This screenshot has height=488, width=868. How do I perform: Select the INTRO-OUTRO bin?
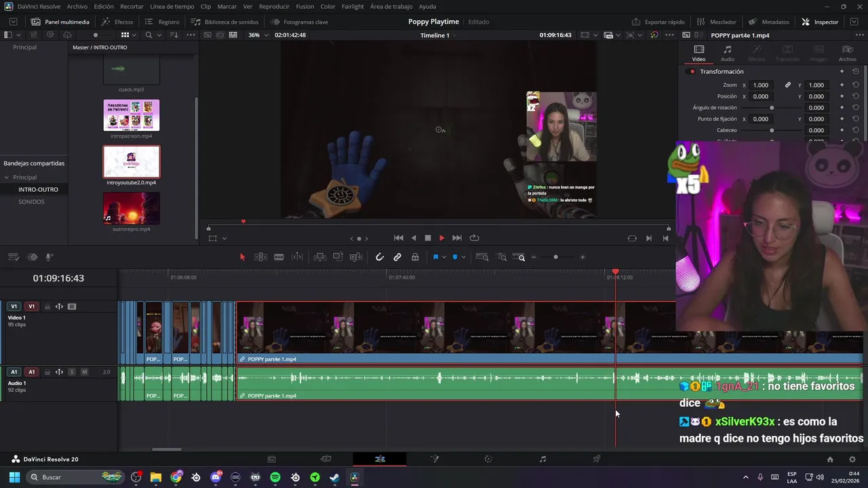point(38,189)
